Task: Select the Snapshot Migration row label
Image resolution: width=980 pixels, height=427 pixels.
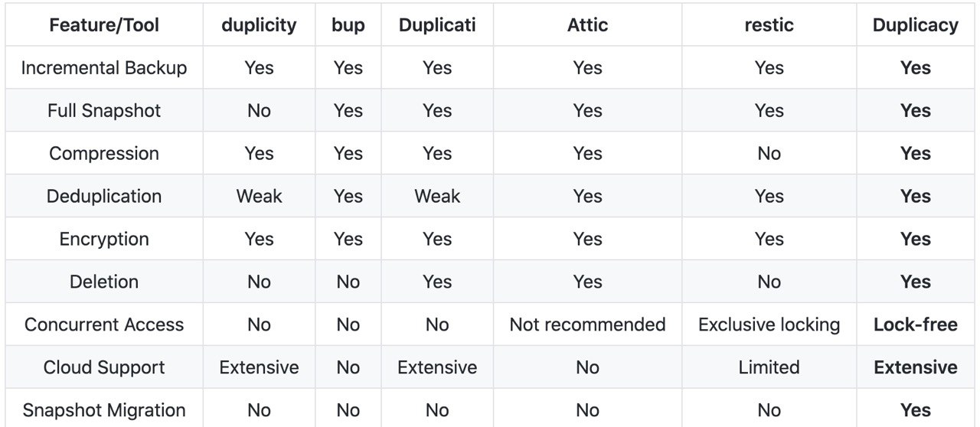Action: click(x=103, y=411)
